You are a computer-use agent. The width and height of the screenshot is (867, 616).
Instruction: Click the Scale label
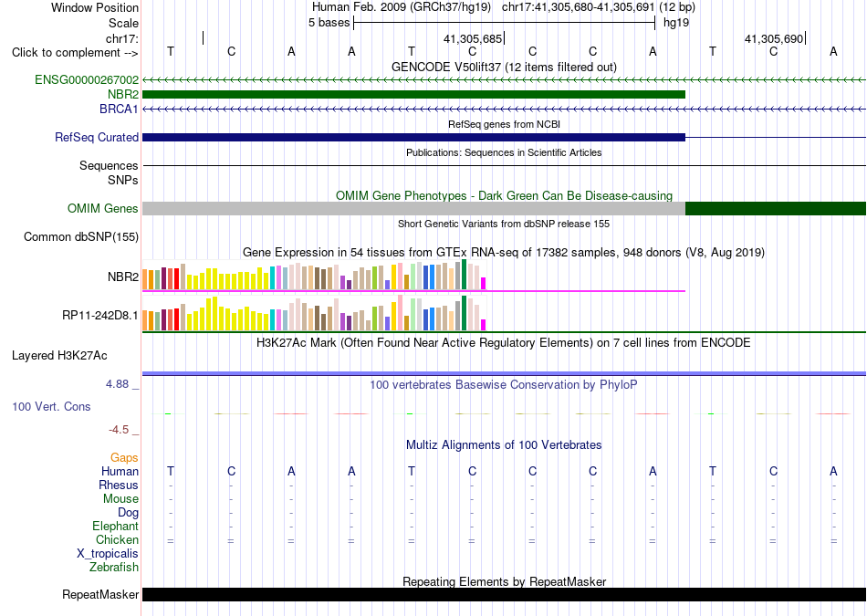click(x=124, y=23)
